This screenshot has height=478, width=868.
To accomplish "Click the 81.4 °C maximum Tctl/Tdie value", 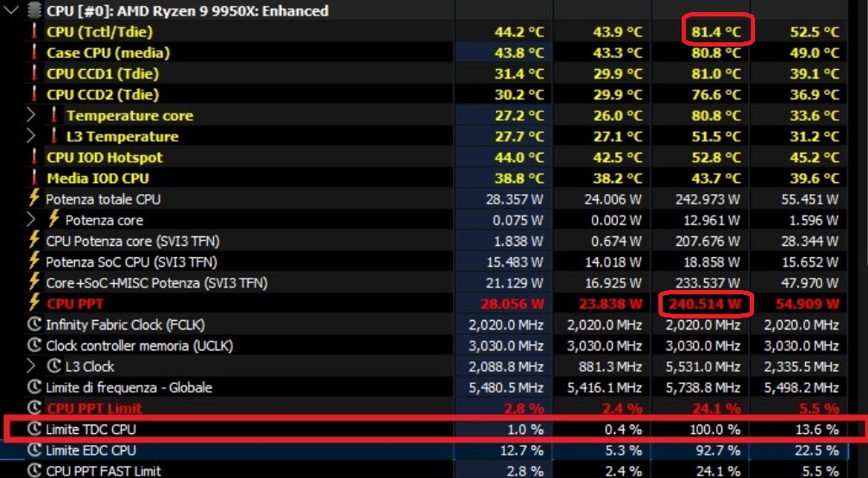I will click(716, 32).
